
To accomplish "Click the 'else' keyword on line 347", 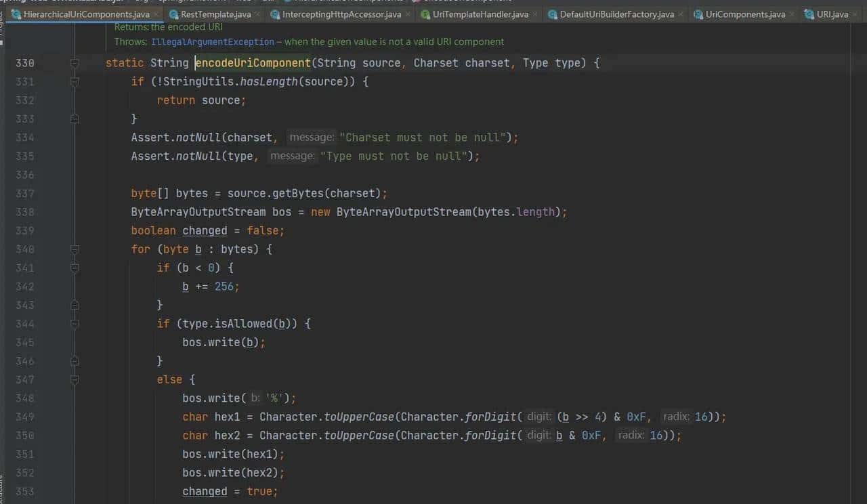I will point(169,379).
